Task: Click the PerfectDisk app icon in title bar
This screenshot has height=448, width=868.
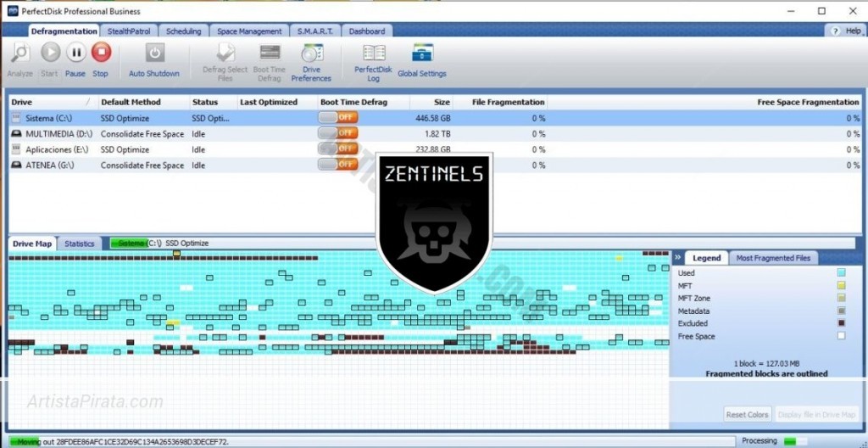Action: 12,11
